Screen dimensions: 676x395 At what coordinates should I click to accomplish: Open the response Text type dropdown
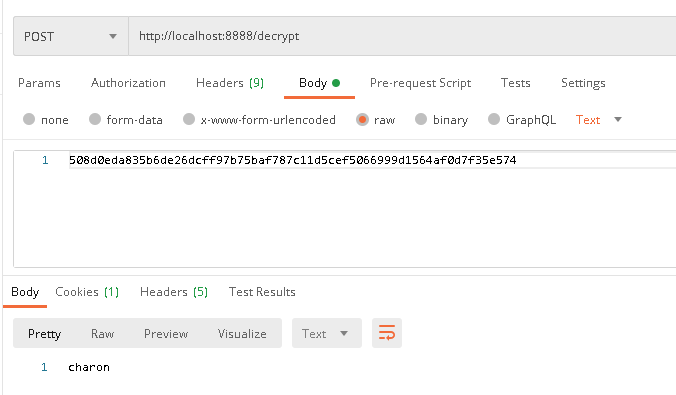[x=326, y=333]
